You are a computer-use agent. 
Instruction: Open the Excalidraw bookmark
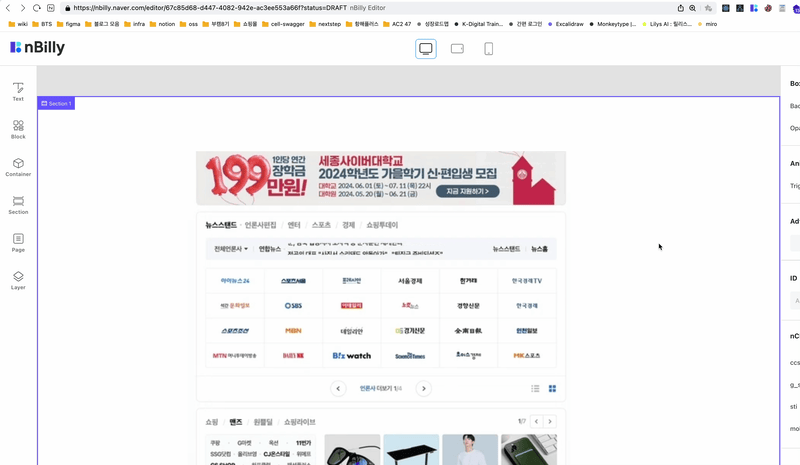[565, 24]
